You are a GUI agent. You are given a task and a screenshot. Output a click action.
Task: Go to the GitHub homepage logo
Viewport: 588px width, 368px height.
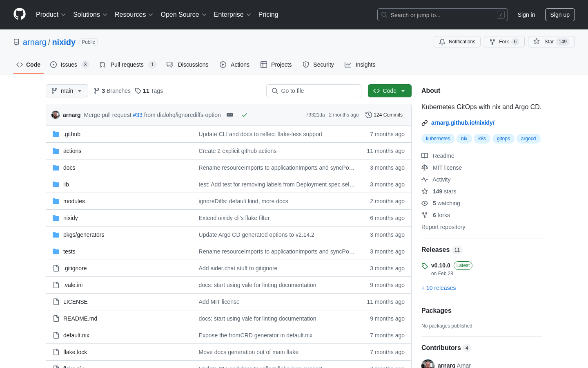[x=20, y=14]
